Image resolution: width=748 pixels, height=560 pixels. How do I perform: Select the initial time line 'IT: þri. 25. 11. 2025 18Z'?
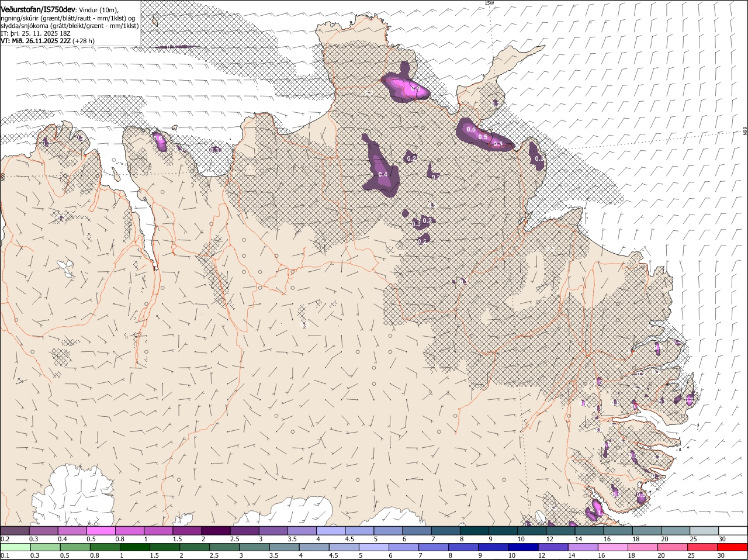click(36, 33)
